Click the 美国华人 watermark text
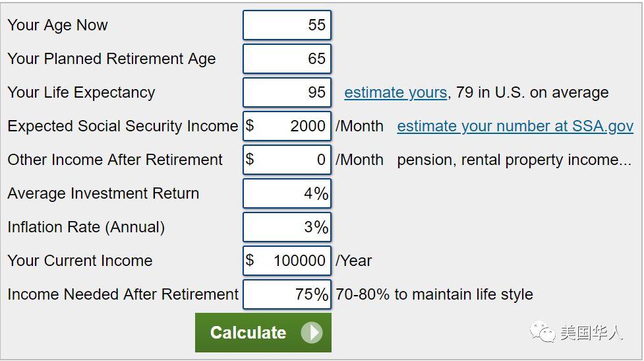 [x=591, y=333]
